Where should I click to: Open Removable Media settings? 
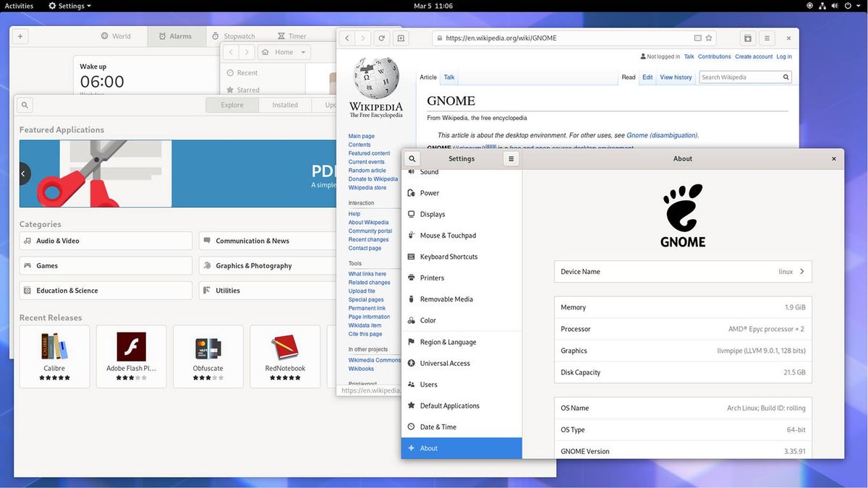point(461,299)
